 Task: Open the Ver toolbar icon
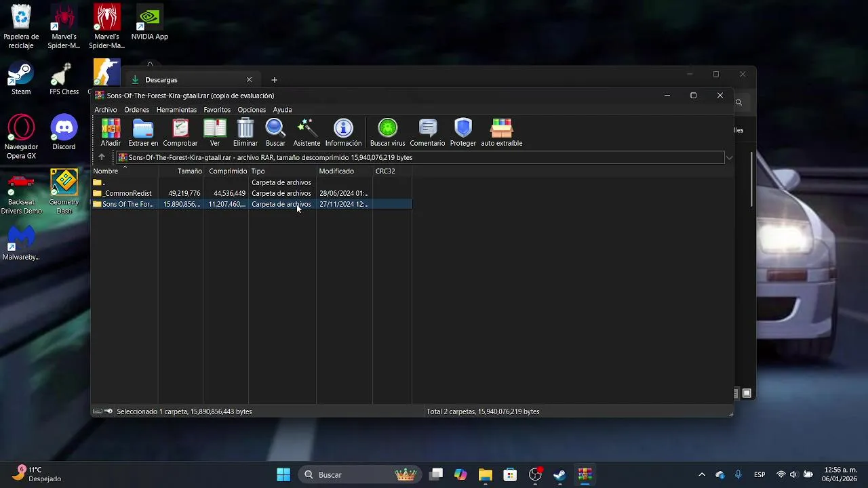(x=215, y=133)
